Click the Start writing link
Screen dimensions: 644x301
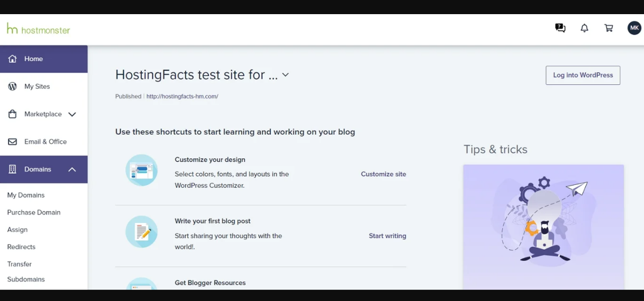coord(388,235)
